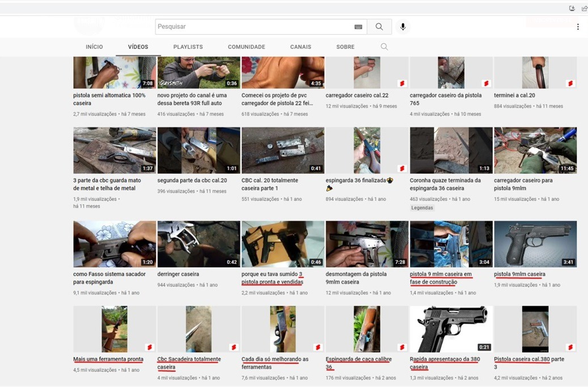This screenshot has width=588, height=387.
Task: Click the 0:42 derringer video thumbnail
Action: click(199, 244)
